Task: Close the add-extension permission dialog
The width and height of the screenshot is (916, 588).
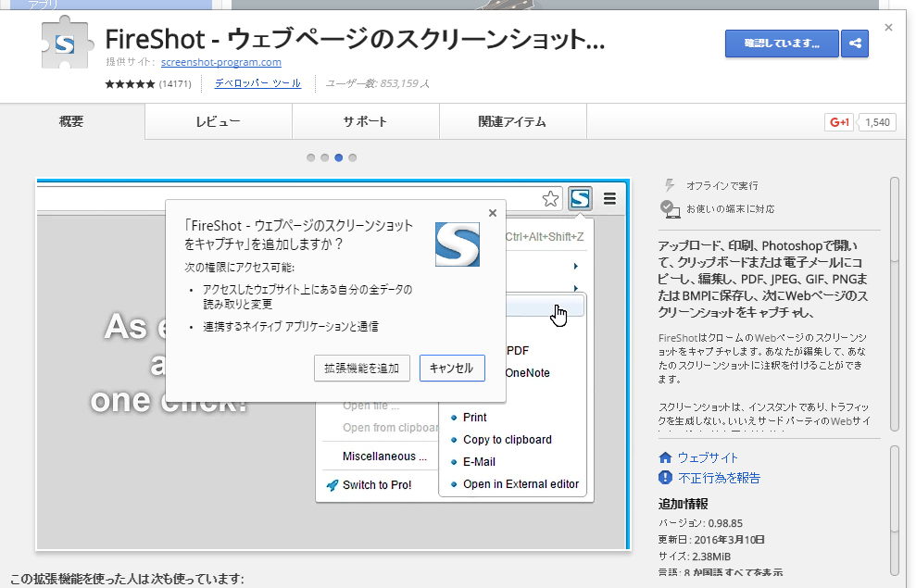Action: pos(492,213)
